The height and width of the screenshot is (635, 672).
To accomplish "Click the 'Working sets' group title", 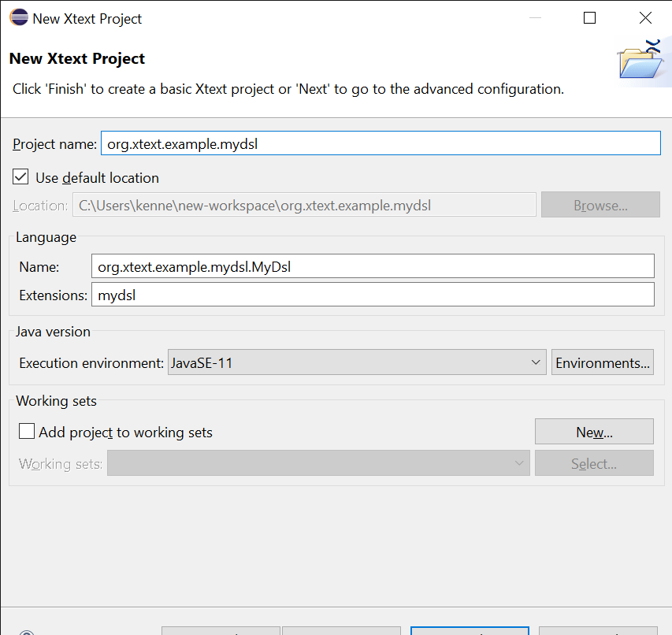I will [56, 401].
